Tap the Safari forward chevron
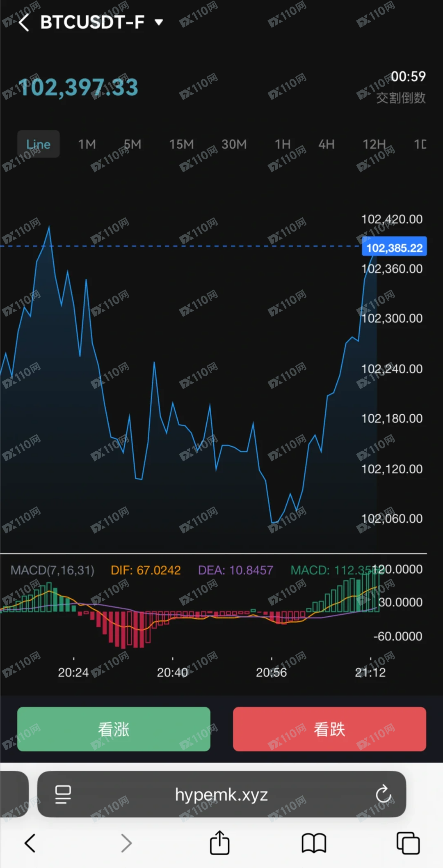The height and width of the screenshot is (868, 443). 126,843
